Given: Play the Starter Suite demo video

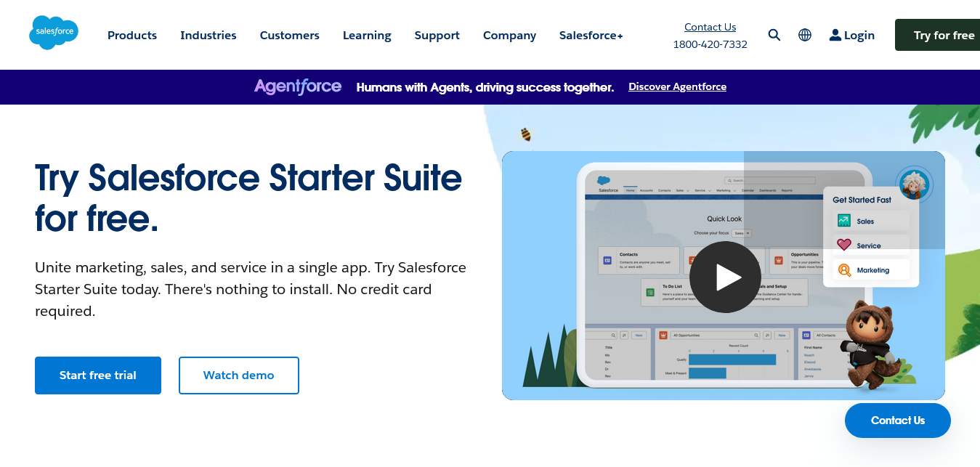Looking at the screenshot, I should click(725, 277).
